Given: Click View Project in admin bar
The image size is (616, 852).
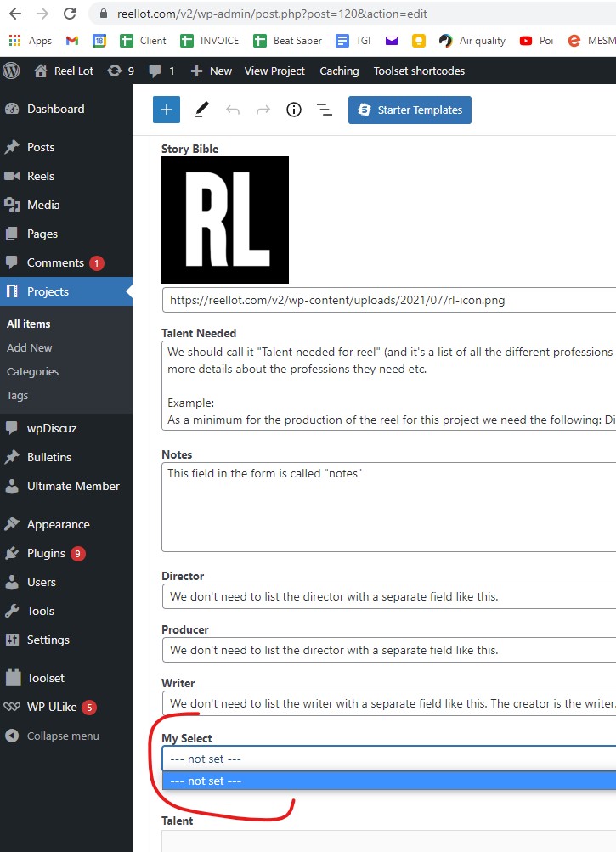Looking at the screenshot, I should tap(274, 71).
